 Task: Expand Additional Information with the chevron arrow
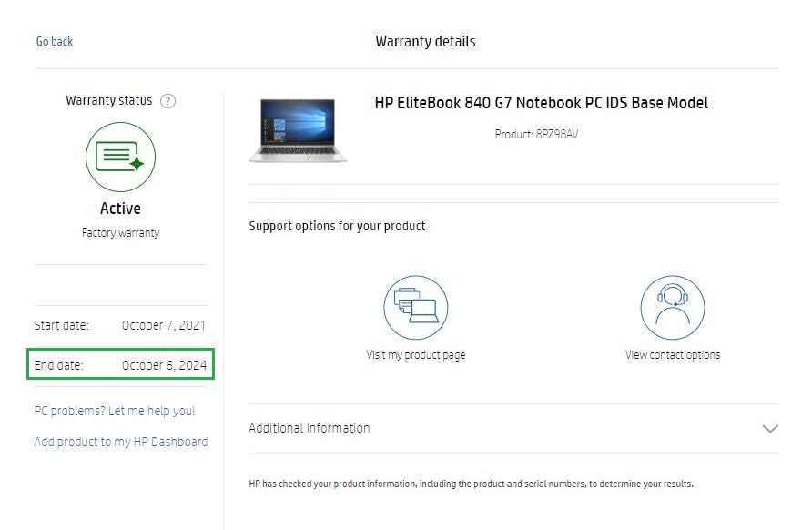point(770,428)
